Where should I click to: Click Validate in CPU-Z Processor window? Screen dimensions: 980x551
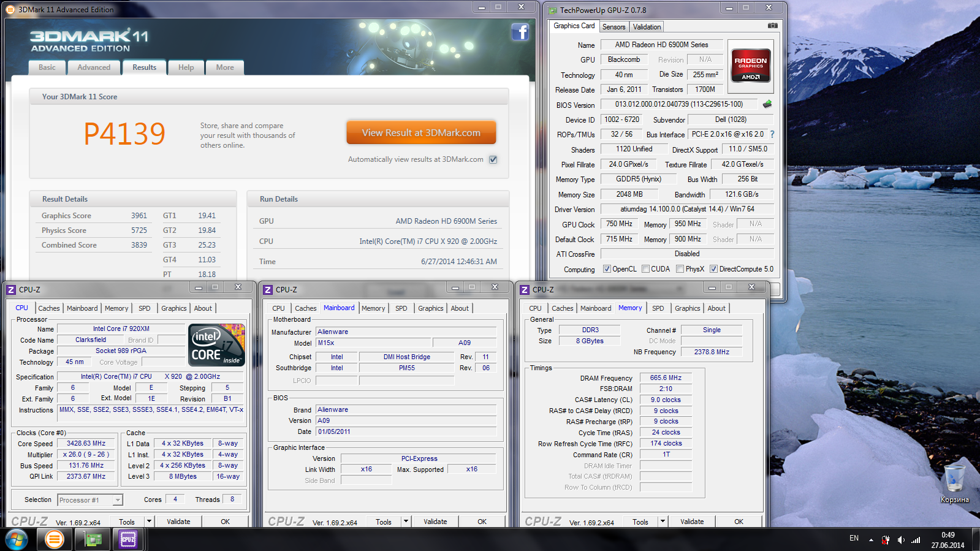pyautogui.click(x=178, y=522)
